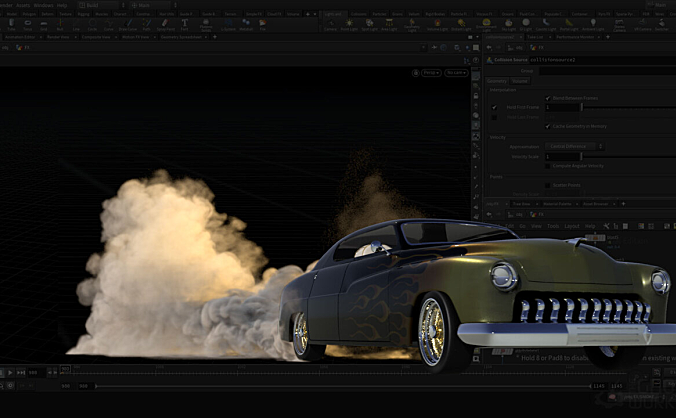
Task: Close the Animation Editor tab
Action: pos(41,37)
